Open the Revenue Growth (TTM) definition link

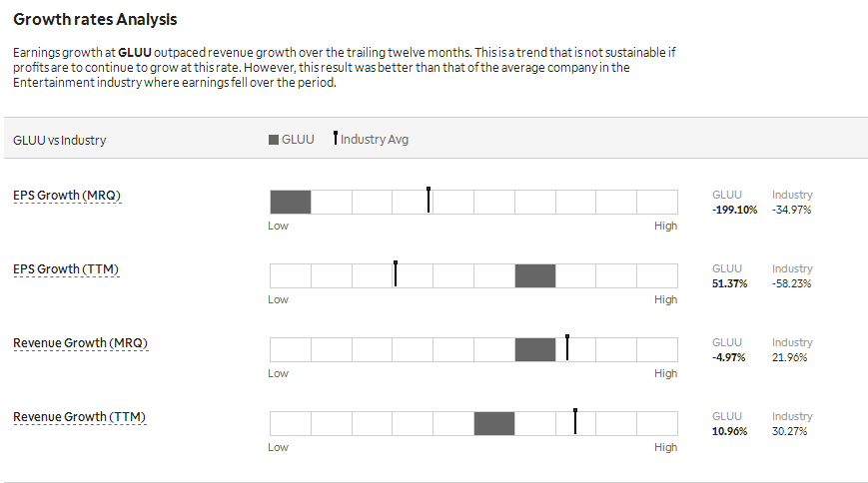tap(80, 416)
